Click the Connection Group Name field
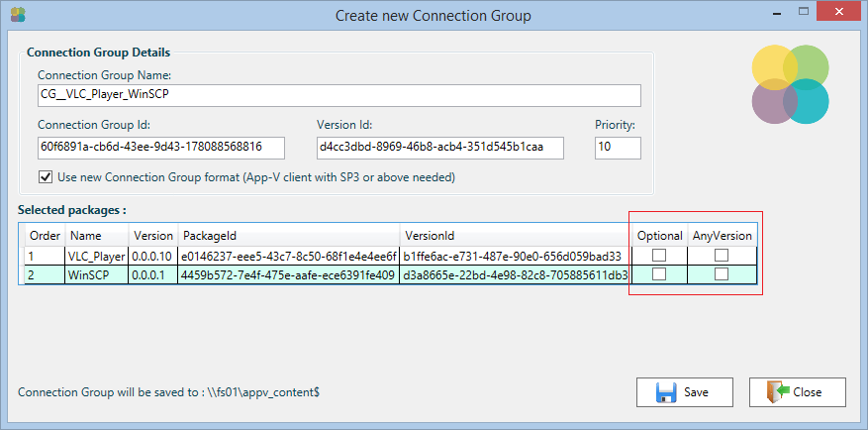Viewport: 868px width, 430px height. pos(338,95)
